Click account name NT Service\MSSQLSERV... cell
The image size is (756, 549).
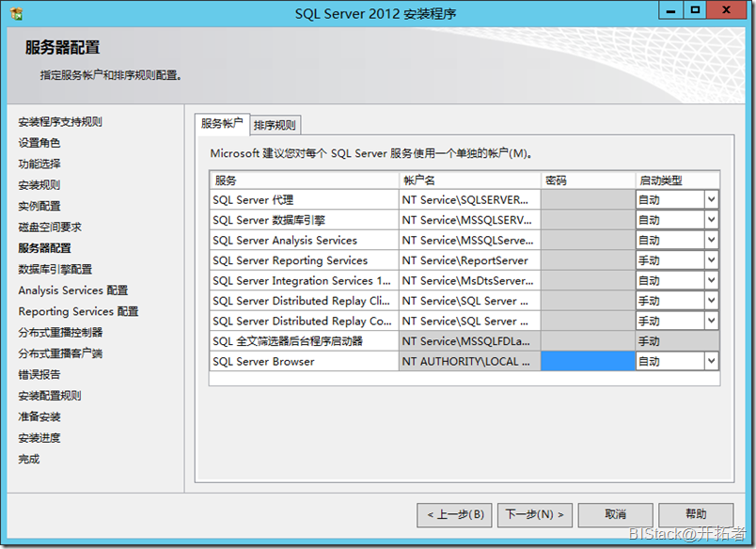[469, 220]
